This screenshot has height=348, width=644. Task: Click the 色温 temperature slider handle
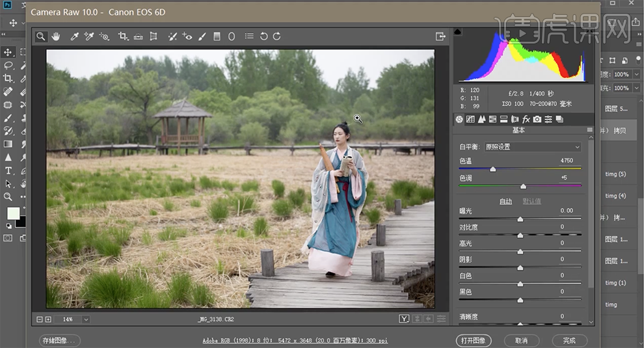(x=493, y=169)
